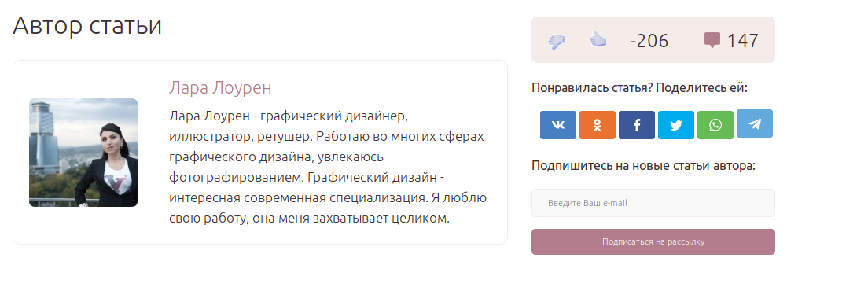Click the 'Подпишитесь на новые статьи автора:' label

click(x=643, y=166)
